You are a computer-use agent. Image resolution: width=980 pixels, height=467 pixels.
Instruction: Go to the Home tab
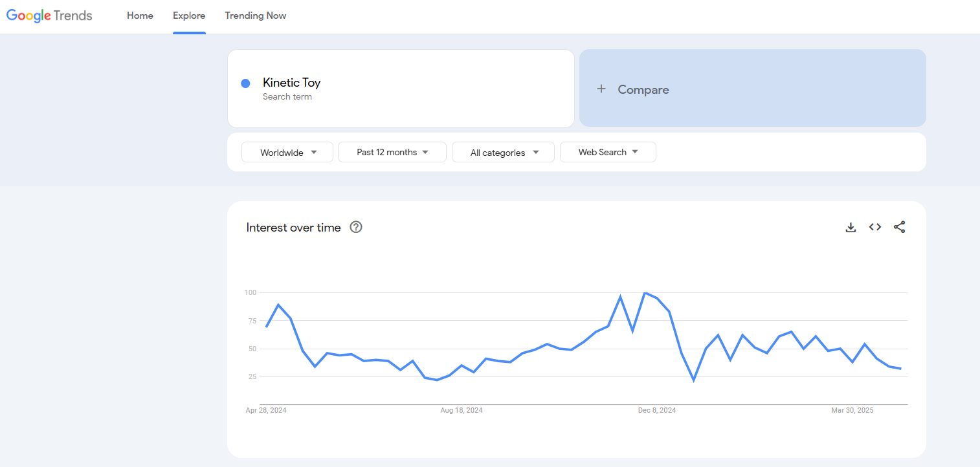point(140,16)
